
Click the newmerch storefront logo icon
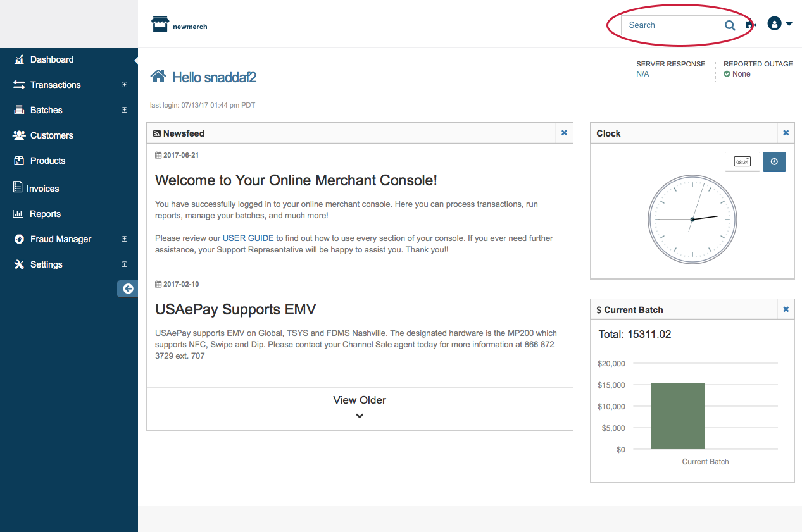[x=160, y=25]
